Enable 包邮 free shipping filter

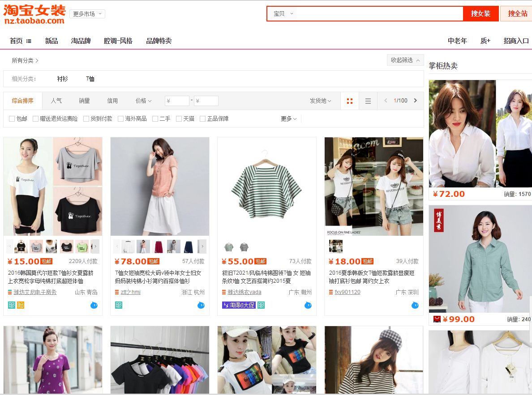12,119
